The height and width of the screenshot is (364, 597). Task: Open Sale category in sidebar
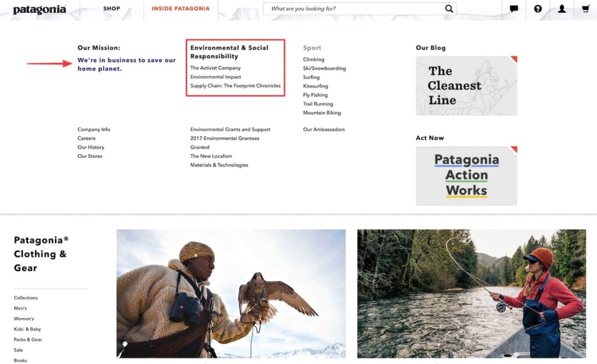[18, 350]
